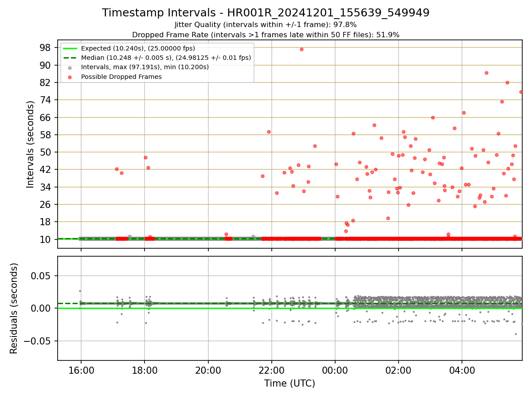This screenshot has width=532, height=399.
Task: Click the highest red point near 97 seconds
Action: [x=301, y=49]
